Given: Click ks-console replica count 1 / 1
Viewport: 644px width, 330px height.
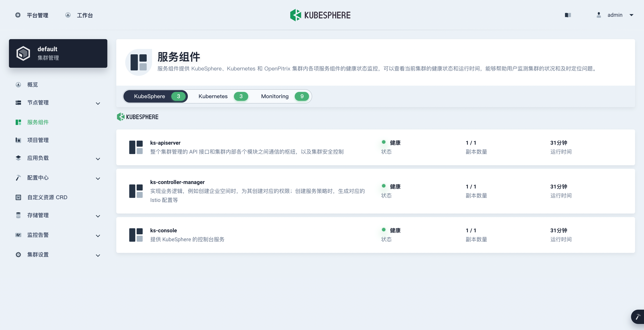Looking at the screenshot, I should (x=471, y=230).
